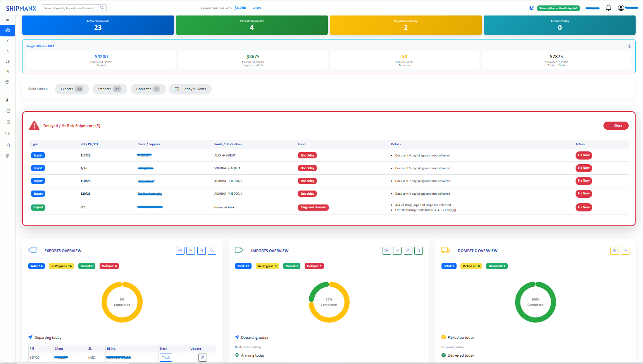643x364 pixels.
Task: Open the search icon in Imports Overview
Action: 419,251
